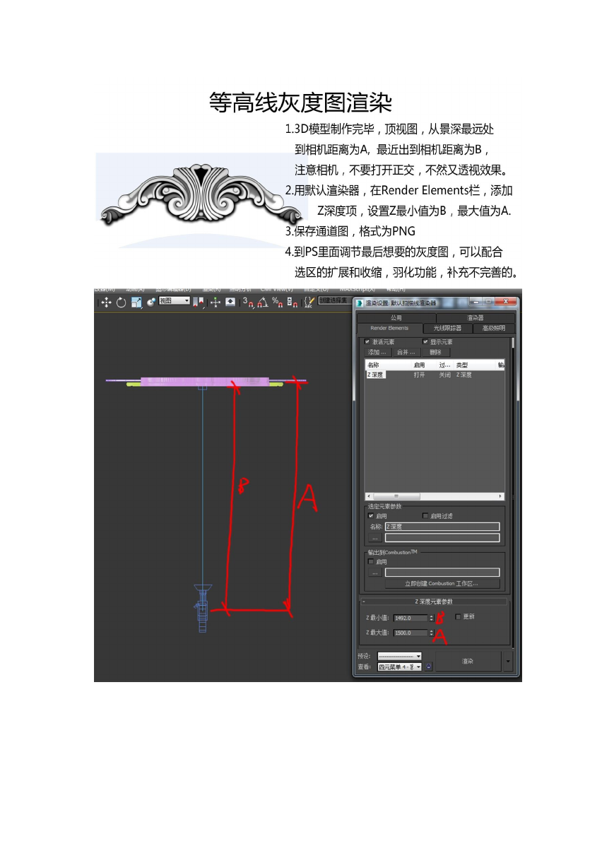Switch to the 渲染器 tab

point(476,318)
